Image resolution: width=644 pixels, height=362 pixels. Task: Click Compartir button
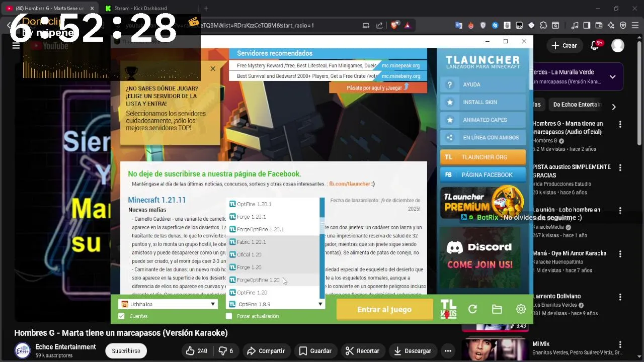click(x=266, y=351)
